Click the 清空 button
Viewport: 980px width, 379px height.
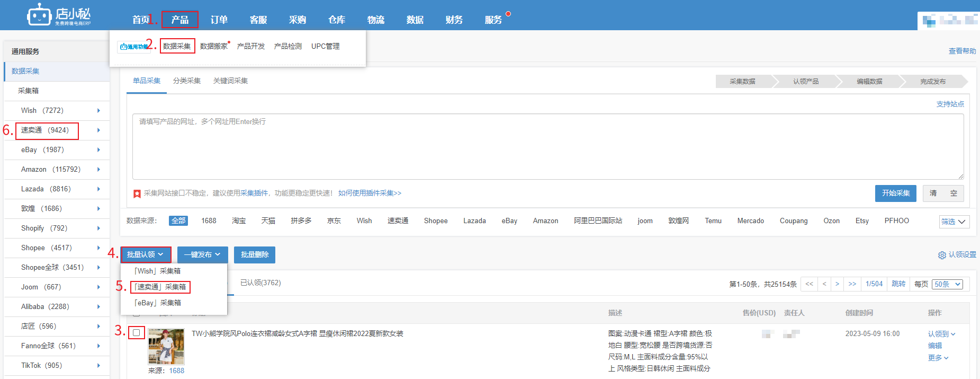click(x=943, y=193)
